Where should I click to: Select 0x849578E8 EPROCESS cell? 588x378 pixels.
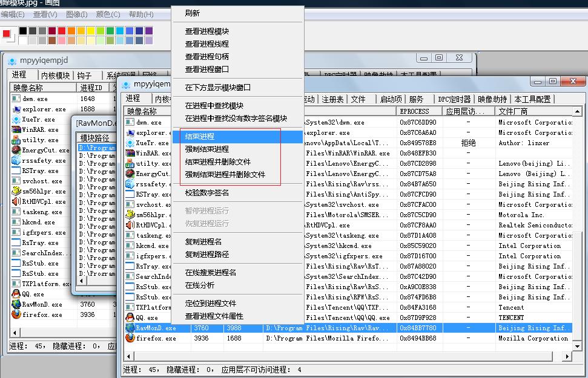pos(418,143)
